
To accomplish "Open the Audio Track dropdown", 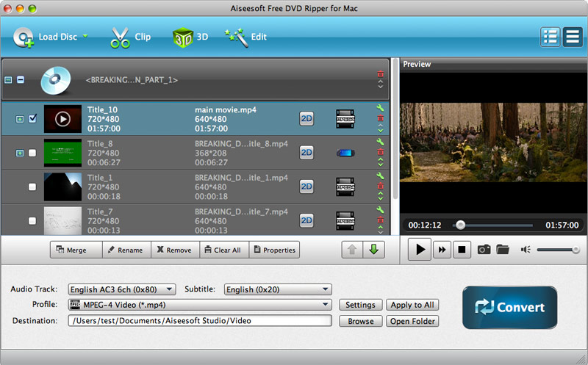I will point(122,289).
